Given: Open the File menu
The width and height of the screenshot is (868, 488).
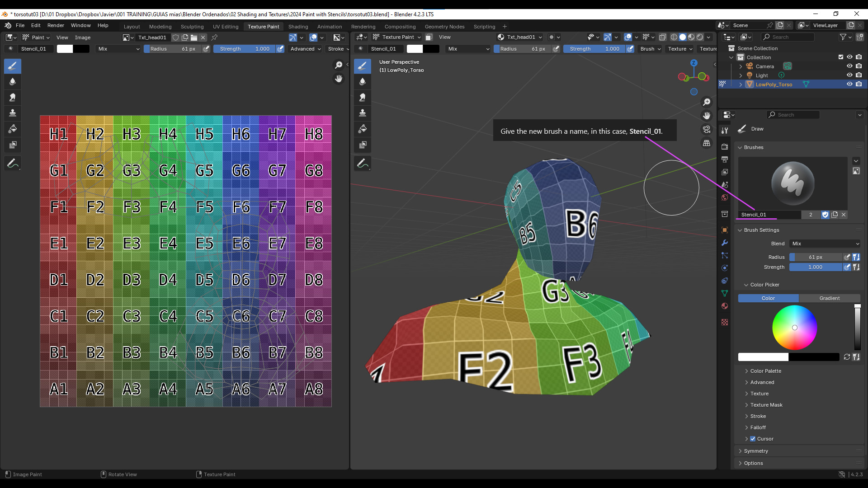Looking at the screenshot, I should tap(20, 25).
